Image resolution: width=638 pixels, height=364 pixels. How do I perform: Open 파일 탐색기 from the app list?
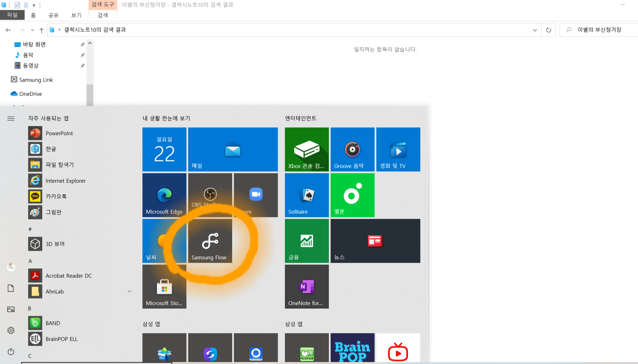[80, 165]
